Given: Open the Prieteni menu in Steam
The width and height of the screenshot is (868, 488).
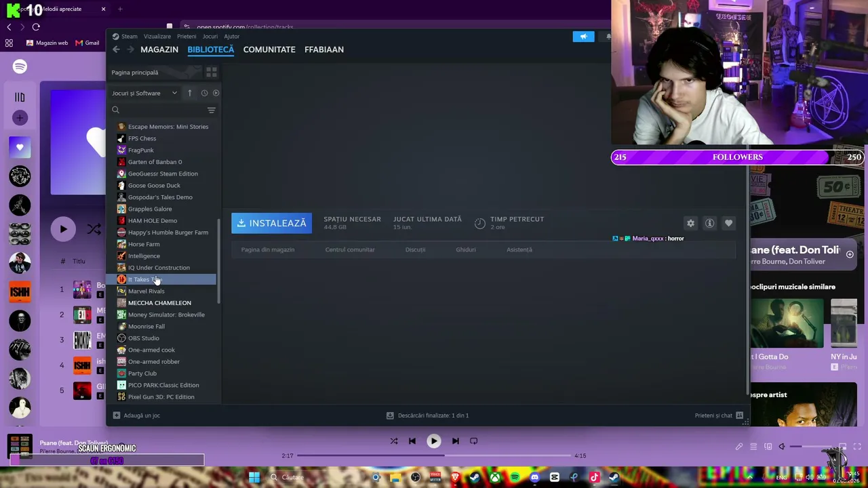Looking at the screenshot, I should [186, 37].
